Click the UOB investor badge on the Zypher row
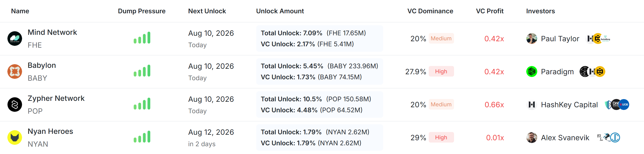The image size is (644, 154). 624,105
